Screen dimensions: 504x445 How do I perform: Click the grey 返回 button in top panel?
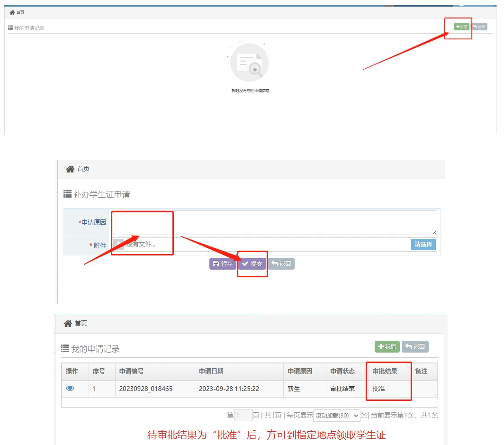pyautogui.click(x=479, y=27)
